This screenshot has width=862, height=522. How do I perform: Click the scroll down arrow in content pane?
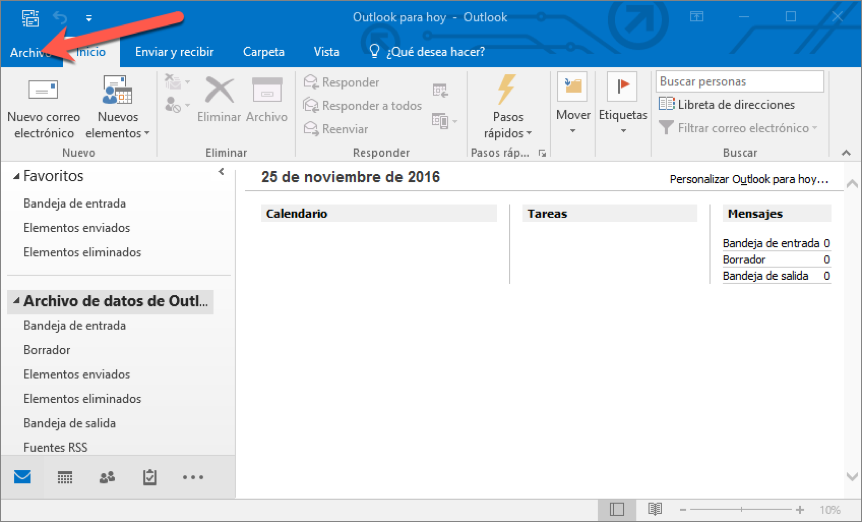(852, 476)
